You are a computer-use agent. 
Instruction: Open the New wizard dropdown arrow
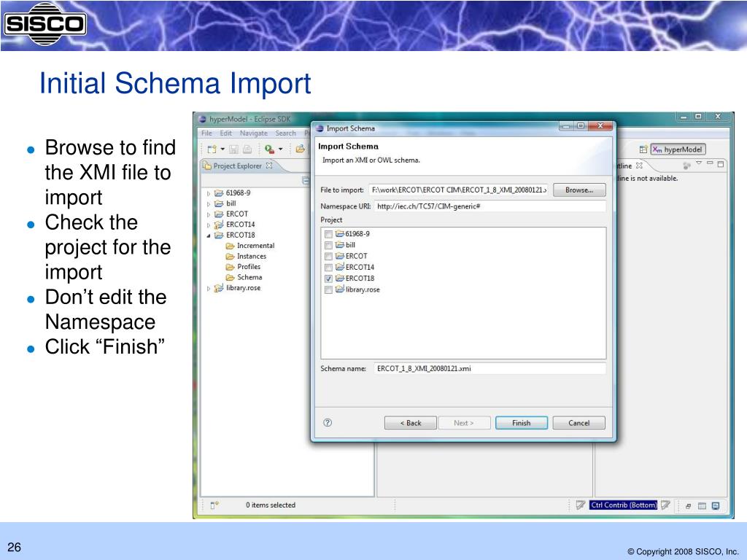222,149
